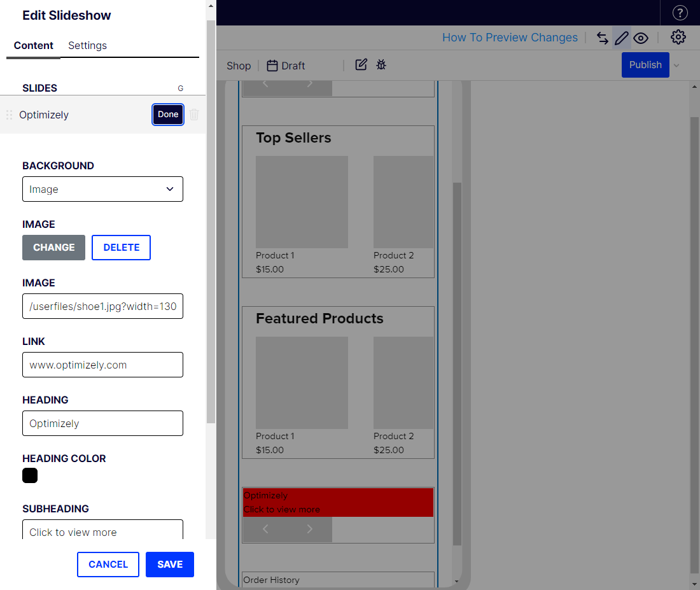Switch to the Settings tab

click(x=88, y=46)
